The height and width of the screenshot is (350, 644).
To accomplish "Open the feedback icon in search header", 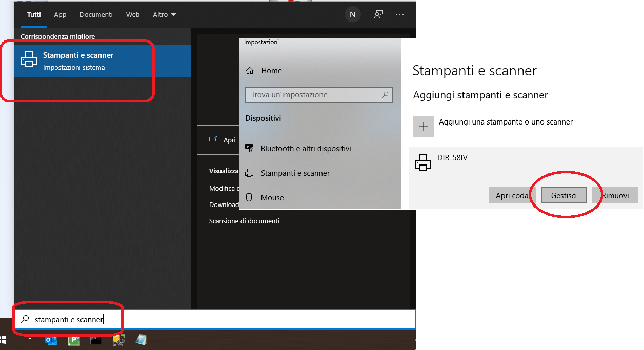I will (x=378, y=15).
